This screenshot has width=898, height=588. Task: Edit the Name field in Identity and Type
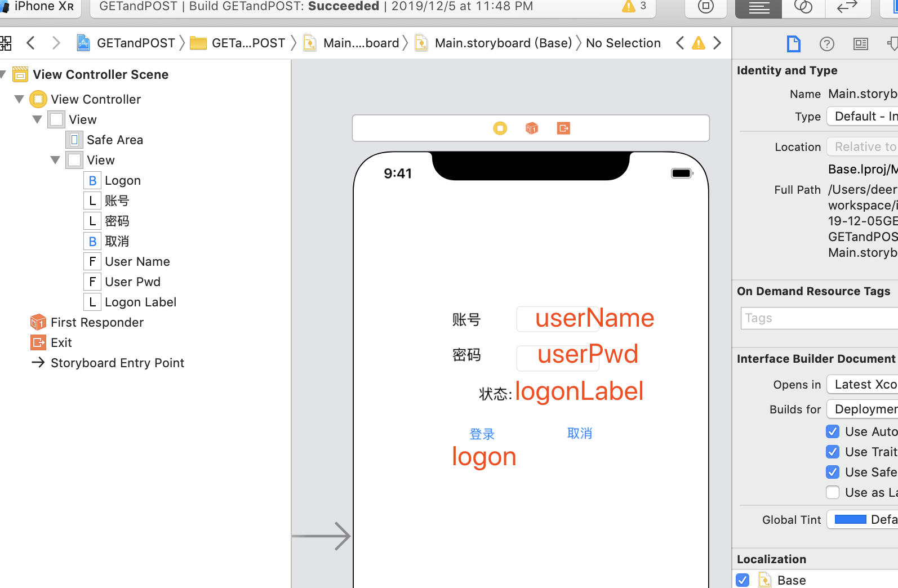click(863, 93)
